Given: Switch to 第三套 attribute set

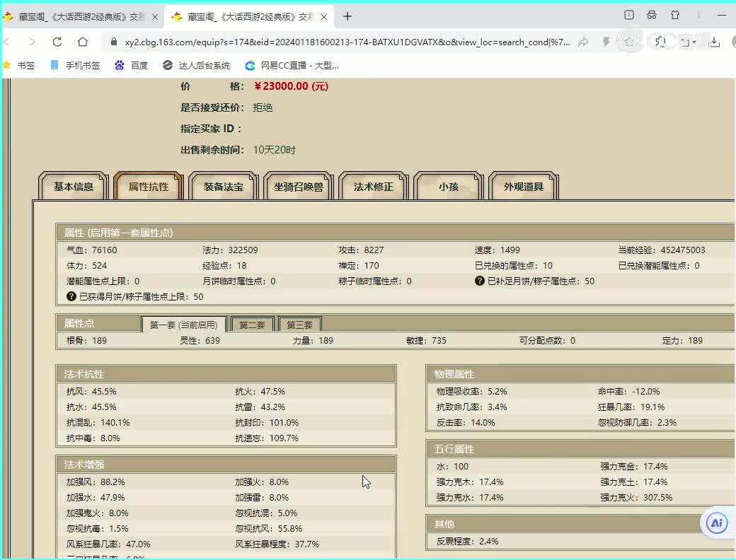Looking at the screenshot, I should (x=299, y=325).
